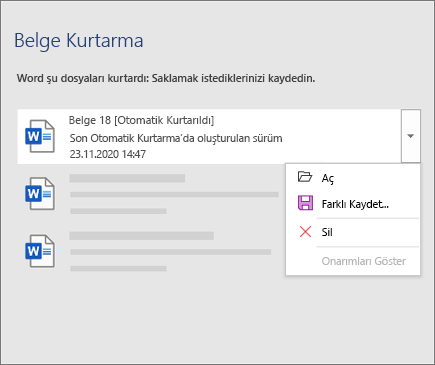Image resolution: width=435 pixels, height=365 pixels.
Task: Select the second placeholder recovered file row
Action: (152, 193)
